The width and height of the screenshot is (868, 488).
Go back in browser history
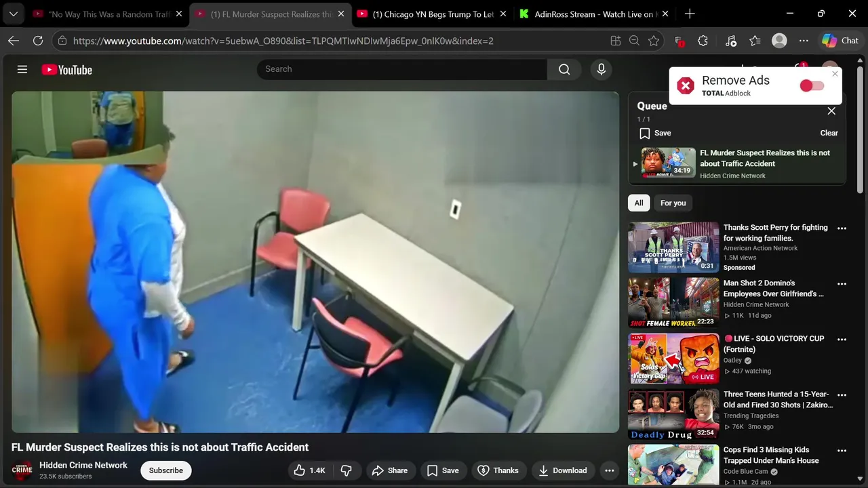(14, 41)
